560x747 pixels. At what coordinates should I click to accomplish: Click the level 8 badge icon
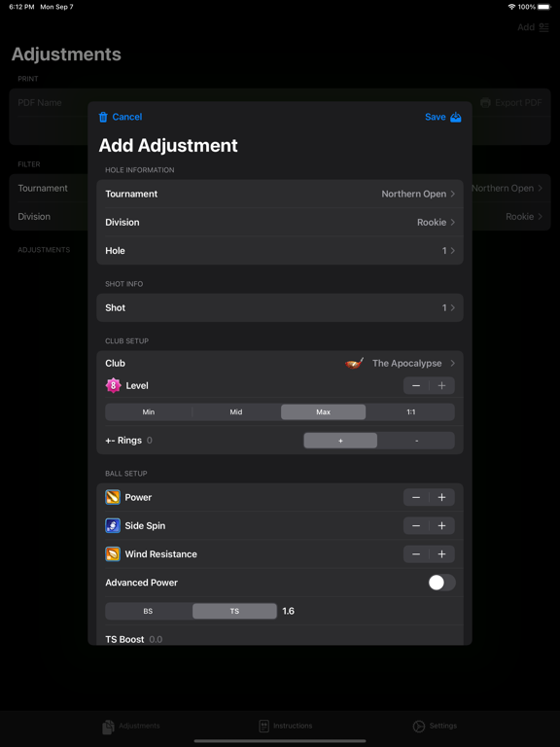coord(114,385)
